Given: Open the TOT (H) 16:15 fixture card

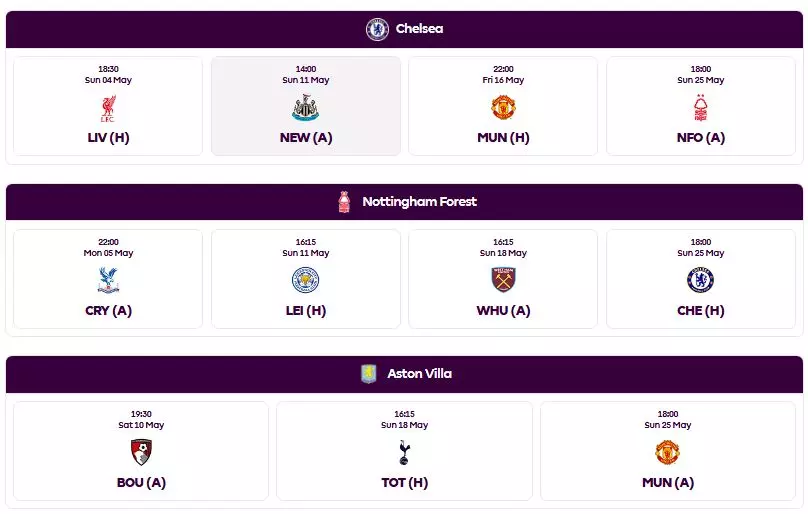Looking at the screenshot, I should pos(405,451).
